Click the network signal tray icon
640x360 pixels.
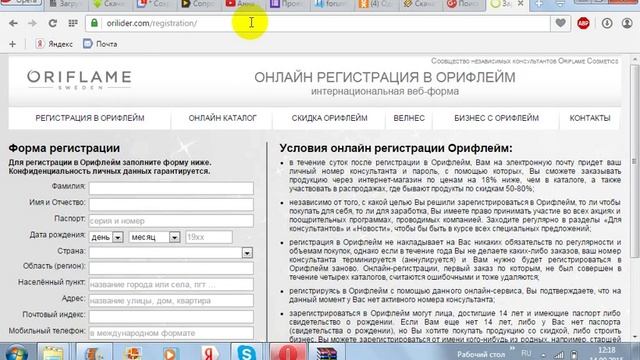pos(558,355)
